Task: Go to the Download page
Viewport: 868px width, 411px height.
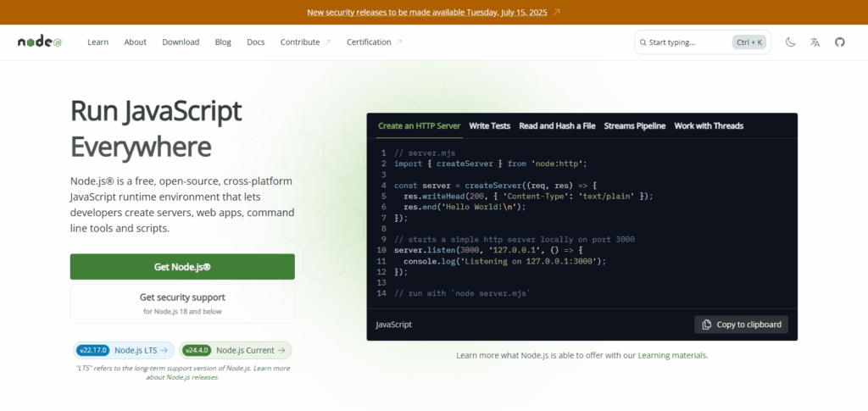Action: pos(181,42)
